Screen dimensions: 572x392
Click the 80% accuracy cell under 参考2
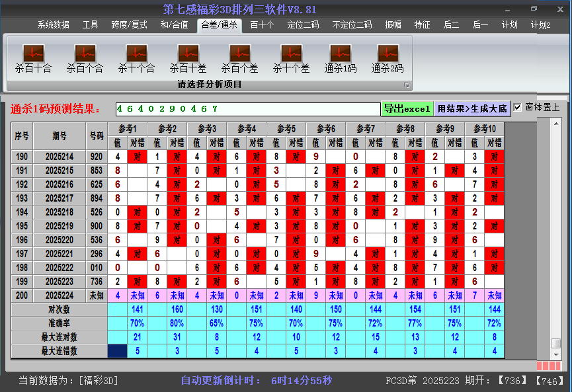click(177, 323)
